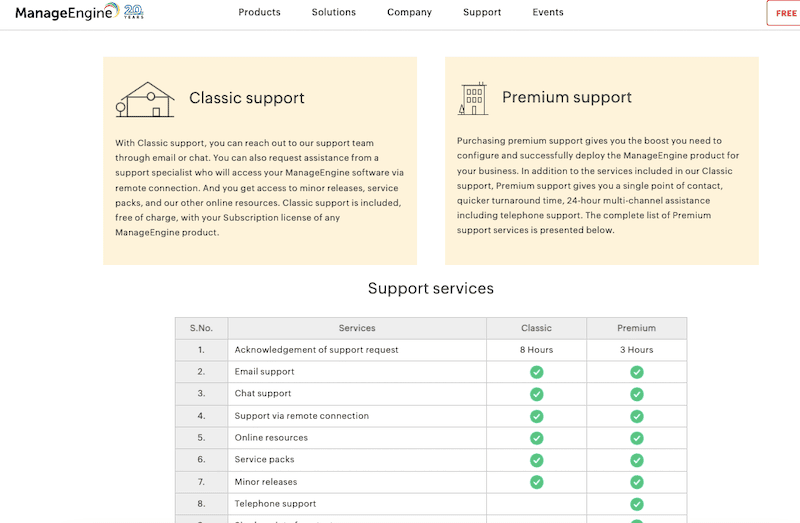Click the Service packs row label
Image resolution: width=800 pixels, height=523 pixels.
coord(264,460)
